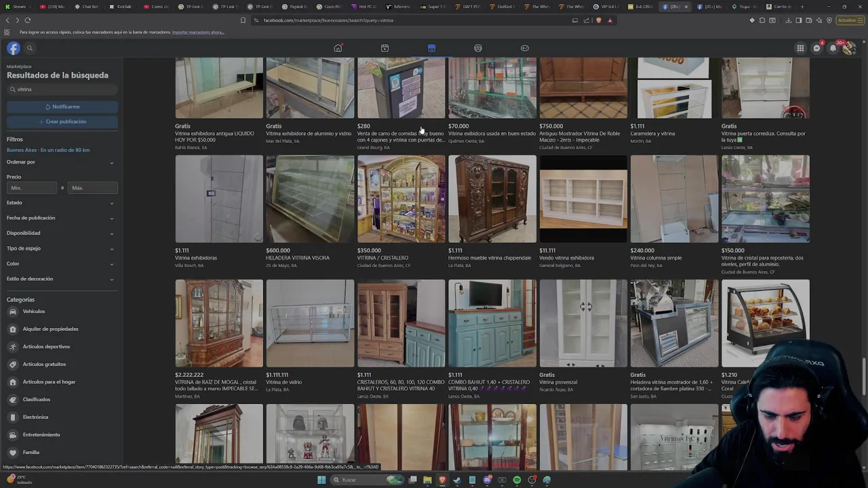Open Vitrina de vidrio listing photo
Screen dimensions: 868x488
(x=310, y=323)
